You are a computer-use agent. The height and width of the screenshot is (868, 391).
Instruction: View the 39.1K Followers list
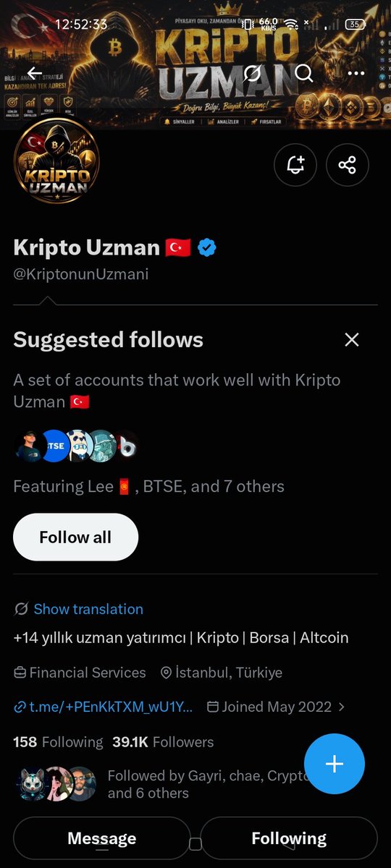(x=163, y=742)
